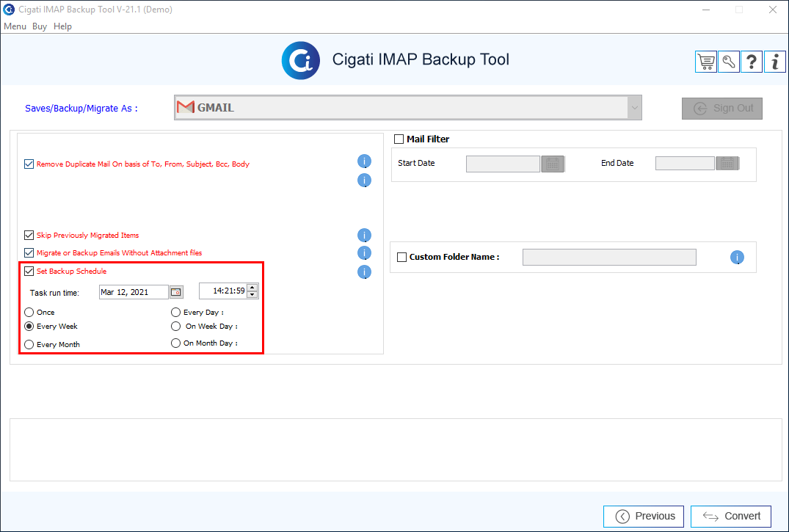Open the Task run time calendar picker
The width and height of the screenshot is (789, 532).
pyautogui.click(x=176, y=292)
